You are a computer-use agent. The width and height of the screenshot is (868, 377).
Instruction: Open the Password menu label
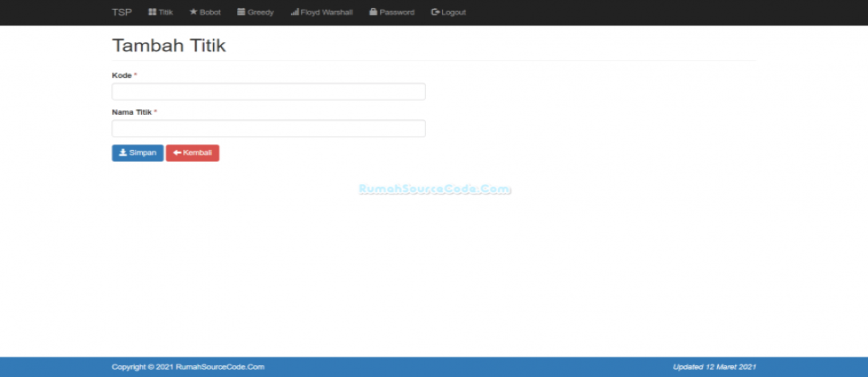(x=397, y=13)
